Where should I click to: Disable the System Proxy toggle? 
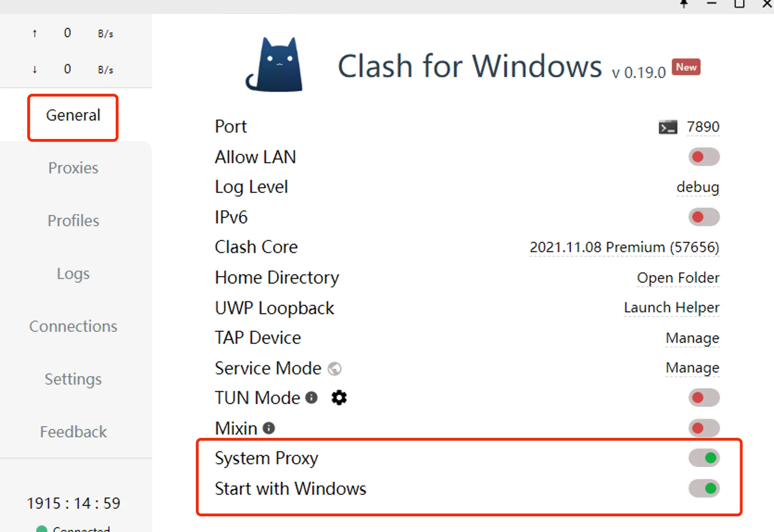(704, 458)
